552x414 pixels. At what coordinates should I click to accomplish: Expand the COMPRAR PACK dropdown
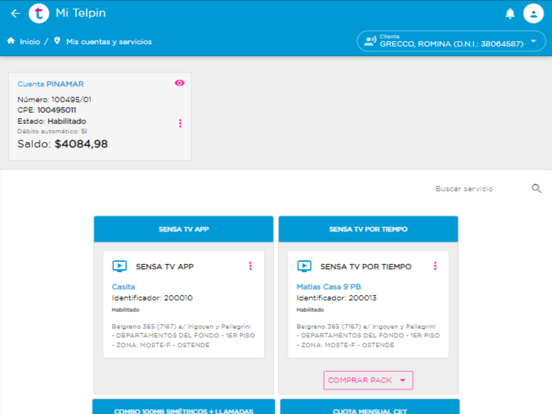[x=368, y=380]
